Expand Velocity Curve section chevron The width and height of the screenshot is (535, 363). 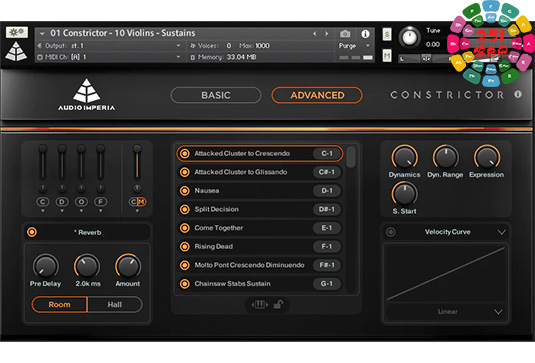click(501, 232)
